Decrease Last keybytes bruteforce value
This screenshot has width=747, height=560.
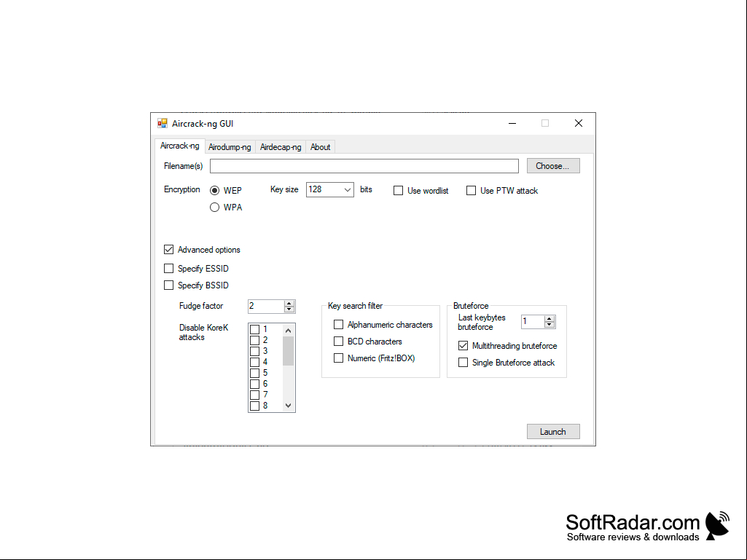tap(550, 325)
